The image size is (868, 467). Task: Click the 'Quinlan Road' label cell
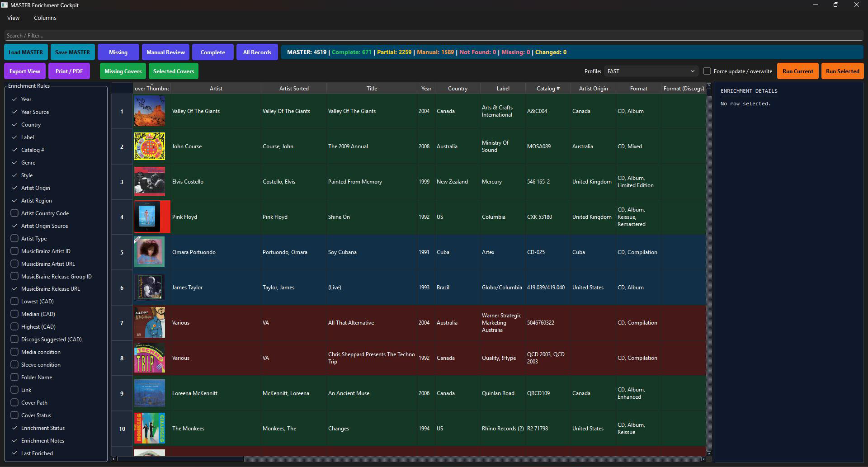(x=503, y=393)
